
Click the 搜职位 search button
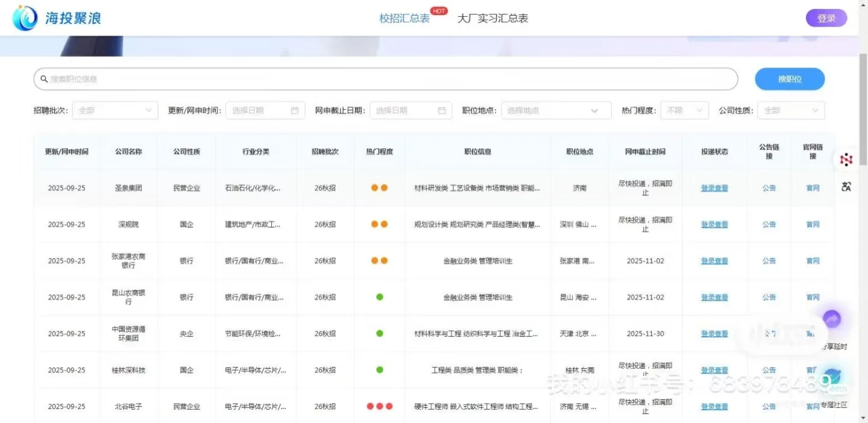(790, 79)
